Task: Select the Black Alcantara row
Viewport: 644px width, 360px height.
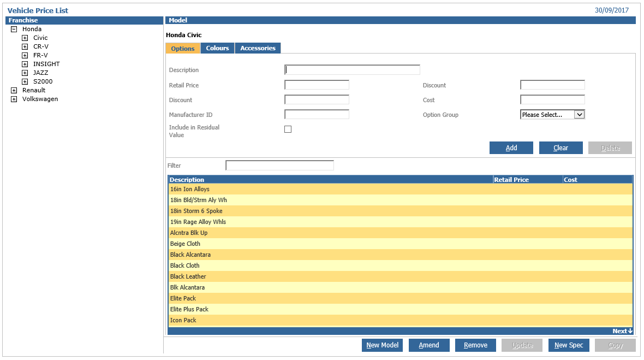Action: click(x=401, y=255)
